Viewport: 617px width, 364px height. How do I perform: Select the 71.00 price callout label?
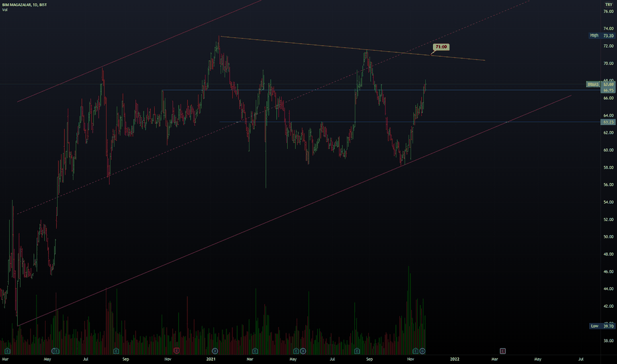pos(441,47)
